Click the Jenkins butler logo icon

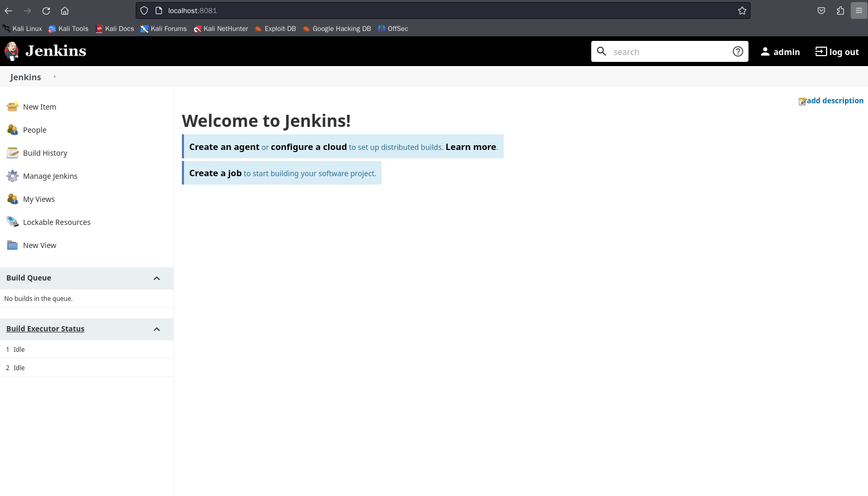[12, 51]
